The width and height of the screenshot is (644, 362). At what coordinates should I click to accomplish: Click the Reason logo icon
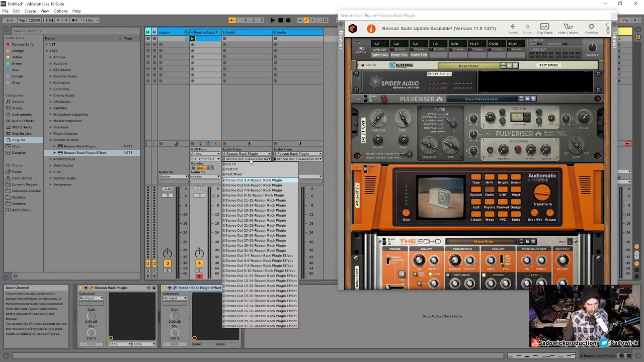pyautogui.click(x=353, y=29)
